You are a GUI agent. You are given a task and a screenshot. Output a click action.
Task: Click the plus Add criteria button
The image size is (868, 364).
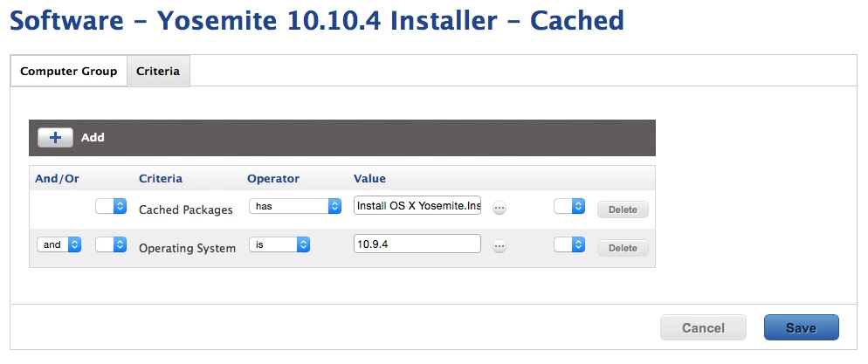tap(55, 138)
